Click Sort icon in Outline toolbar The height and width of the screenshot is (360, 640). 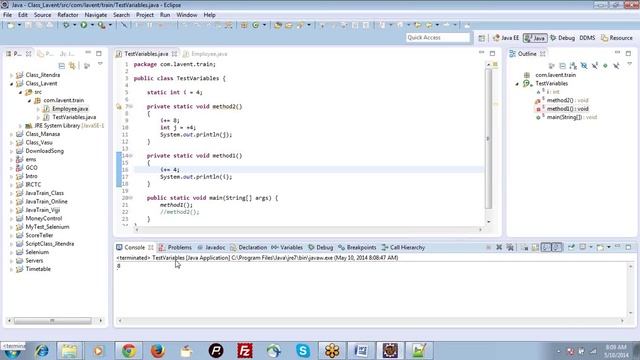click(573, 66)
